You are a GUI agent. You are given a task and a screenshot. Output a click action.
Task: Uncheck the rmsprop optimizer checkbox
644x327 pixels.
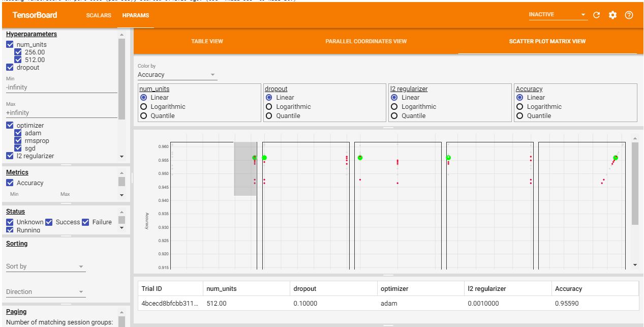pyautogui.click(x=18, y=141)
